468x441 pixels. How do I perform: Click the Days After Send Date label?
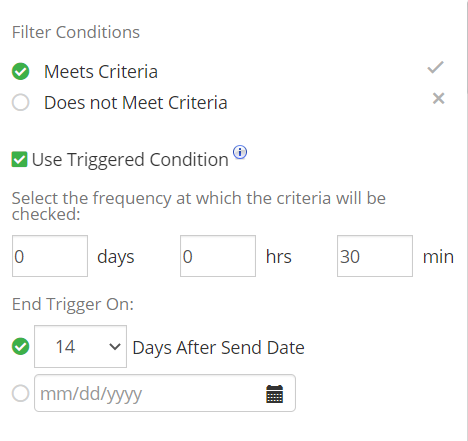click(219, 348)
